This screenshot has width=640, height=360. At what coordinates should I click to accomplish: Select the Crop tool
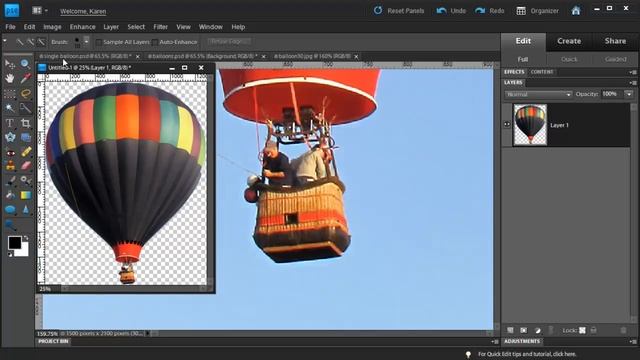click(x=25, y=123)
